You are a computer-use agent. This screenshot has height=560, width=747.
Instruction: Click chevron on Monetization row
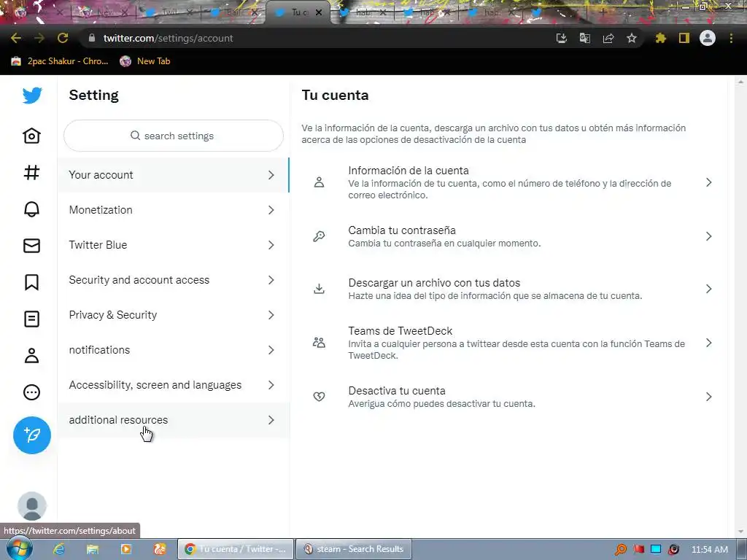(x=271, y=210)
